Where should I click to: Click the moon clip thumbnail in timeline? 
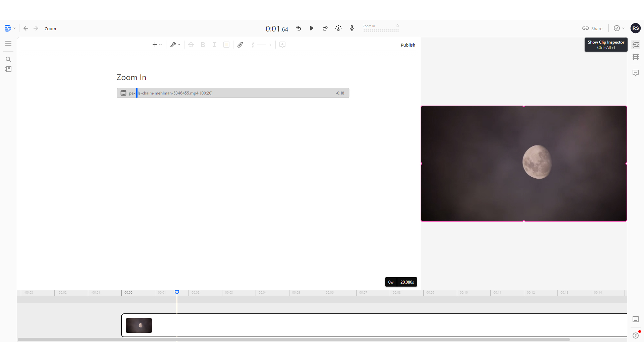click(x=139, y=325)
